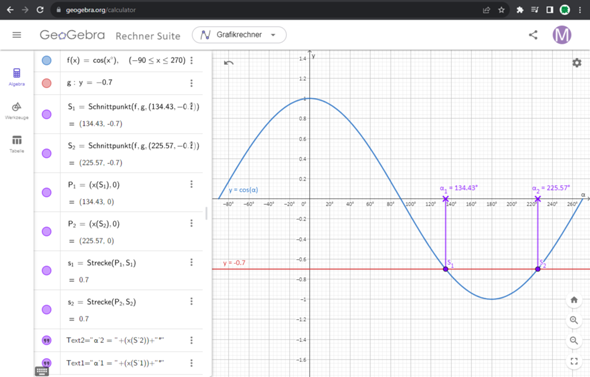Reload the browser page
This screenshot has width=590, height=377.
coord(40,10)
